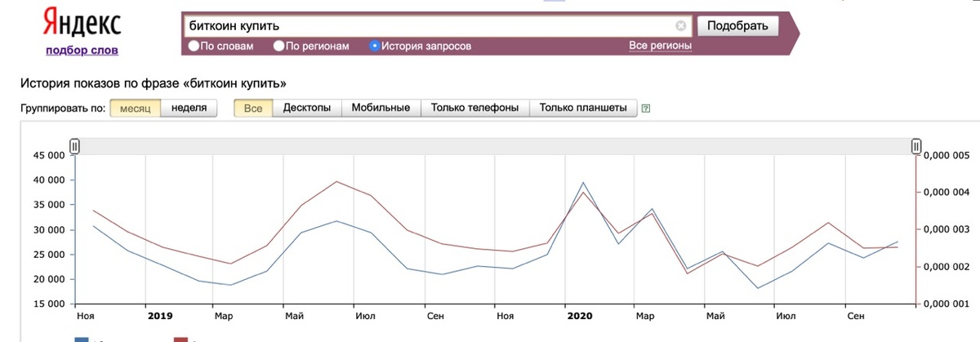
Task: Group the chart by неделя
Action: coord(189,108)
